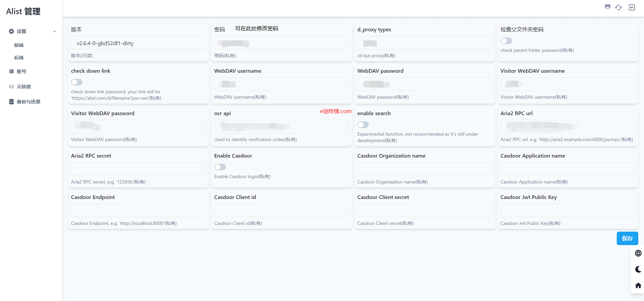Click the gear icon beside 设置
Screen dimensions: 644x301
click(x=11, y=31)
